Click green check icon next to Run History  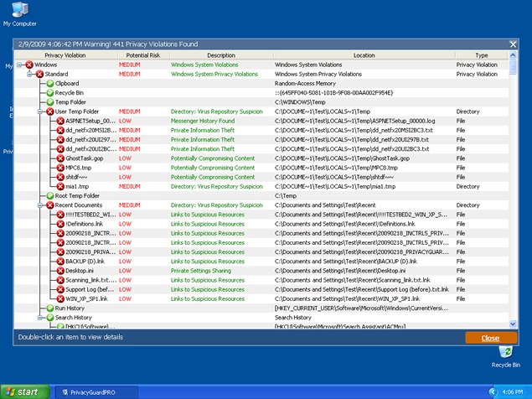point(49,308)
